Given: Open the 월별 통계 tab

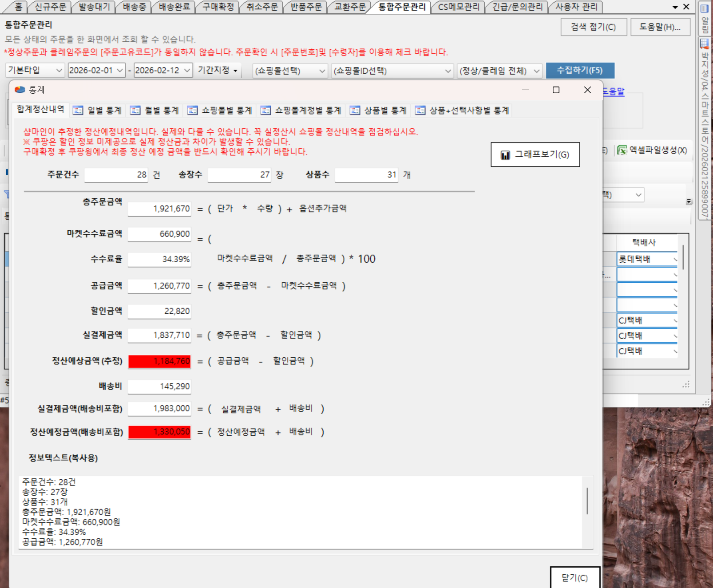Looking at the screenshot, I should coord(155,110).
